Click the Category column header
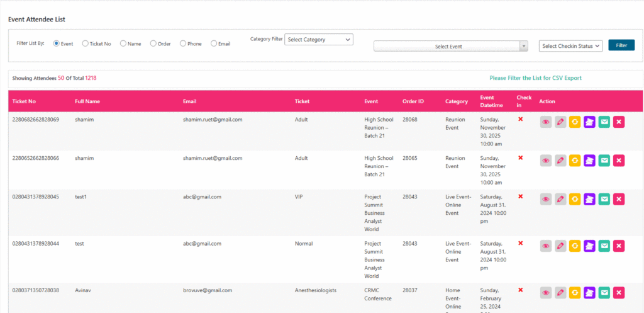Screen dimensions: 644x313 457,101
